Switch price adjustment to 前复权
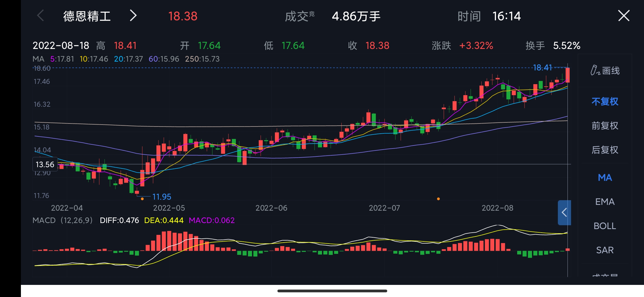 604,126
